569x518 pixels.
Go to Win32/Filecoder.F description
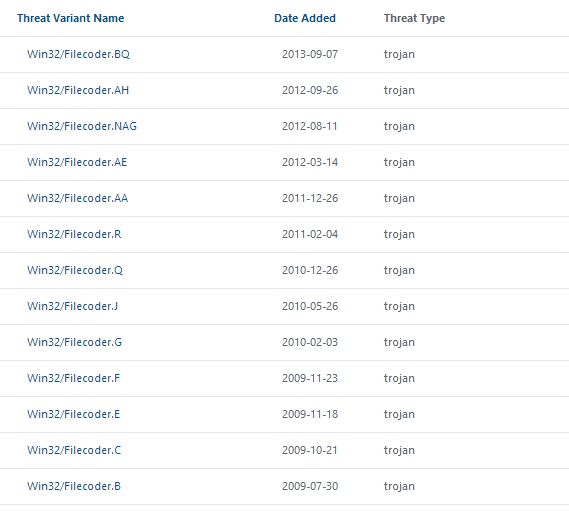tap(74, 378)
